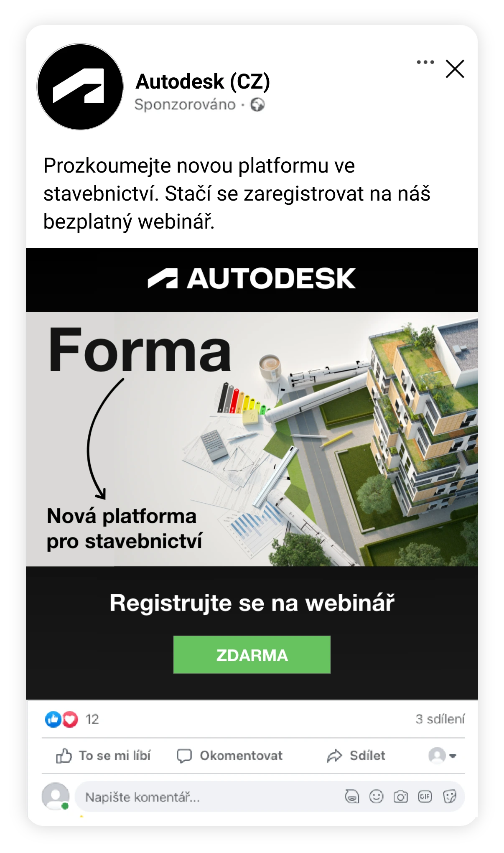The image size is (504, 853).
Task: Open the sticker picker in comment box
Action: [x=450, y=797]
